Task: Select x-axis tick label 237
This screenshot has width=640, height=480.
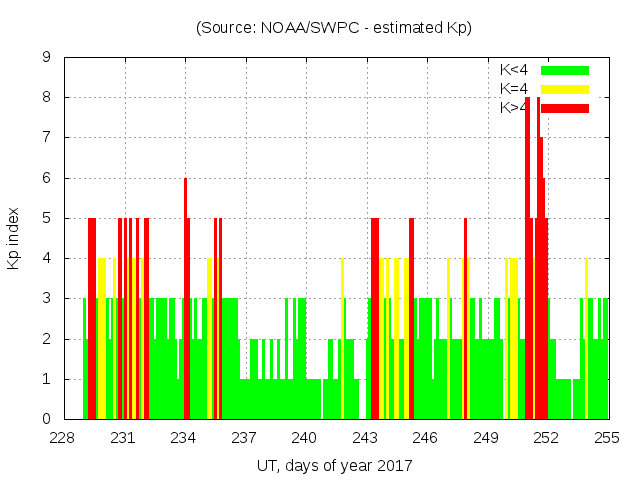Action: [245, 437]
